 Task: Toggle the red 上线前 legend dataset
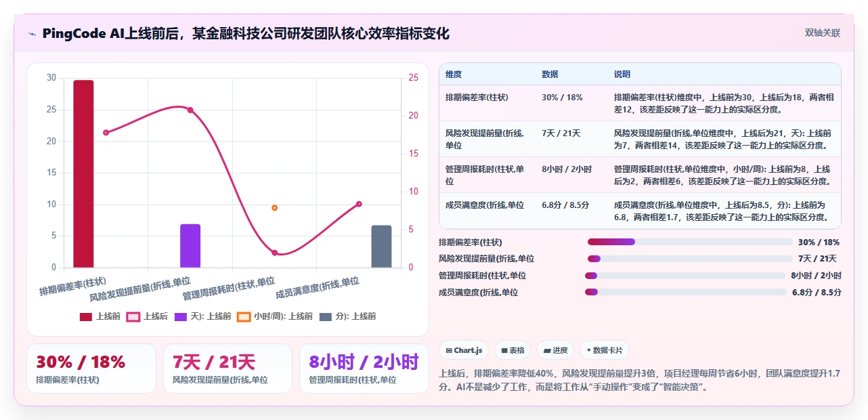(100, 316)
